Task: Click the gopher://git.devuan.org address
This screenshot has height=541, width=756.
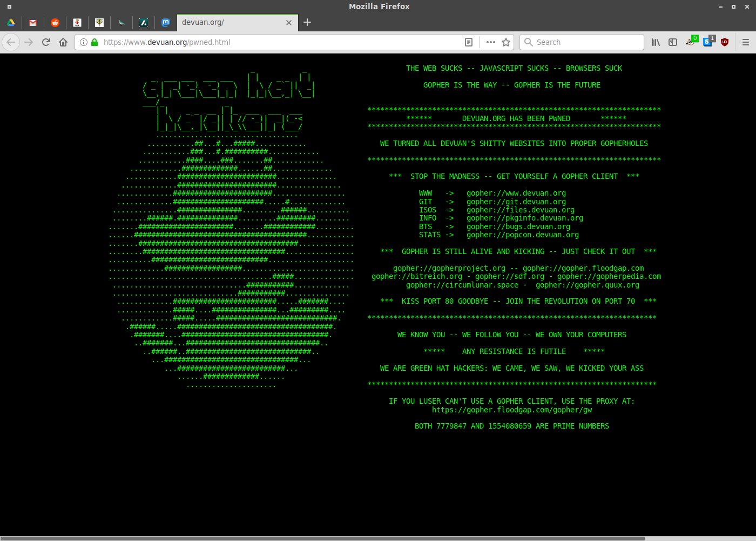Action: tap(516, 202)
